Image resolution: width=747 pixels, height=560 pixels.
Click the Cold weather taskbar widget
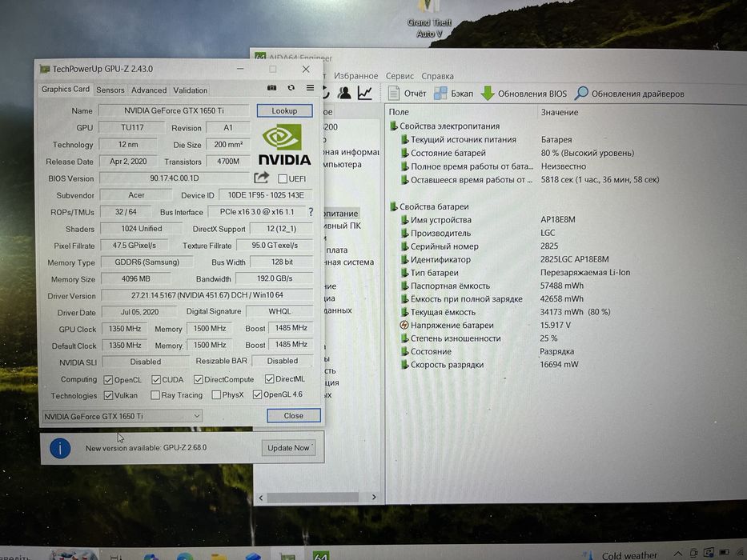pyautogui.click(x=621, y=555)
